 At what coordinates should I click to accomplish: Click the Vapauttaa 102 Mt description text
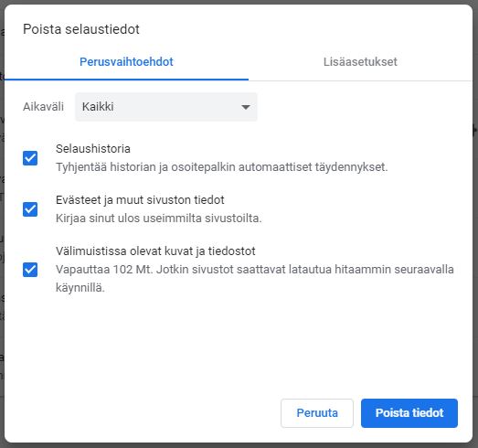click(255, 279)
